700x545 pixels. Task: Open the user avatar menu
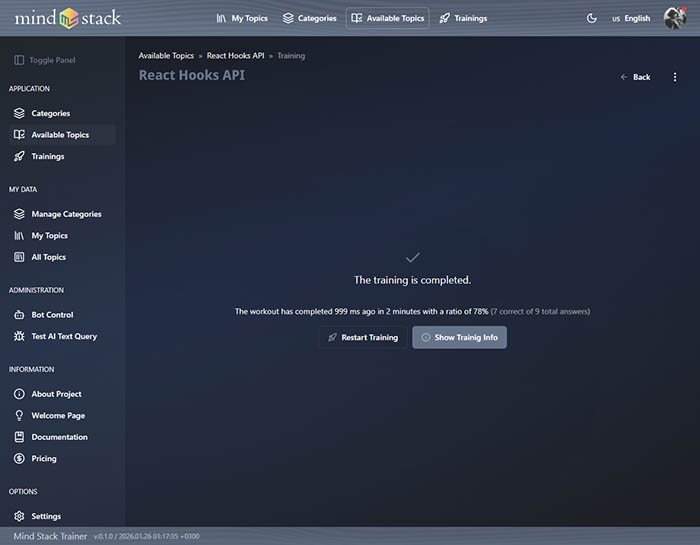point(675,18)
